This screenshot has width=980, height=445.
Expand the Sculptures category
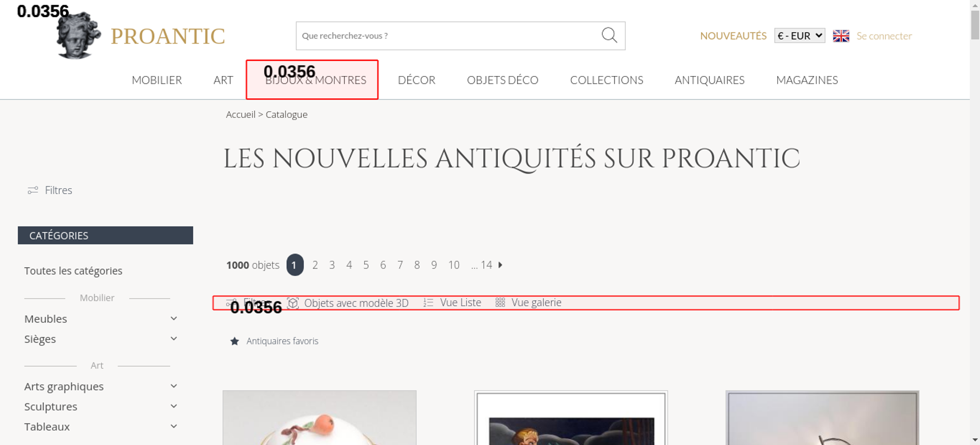[173, 406]
